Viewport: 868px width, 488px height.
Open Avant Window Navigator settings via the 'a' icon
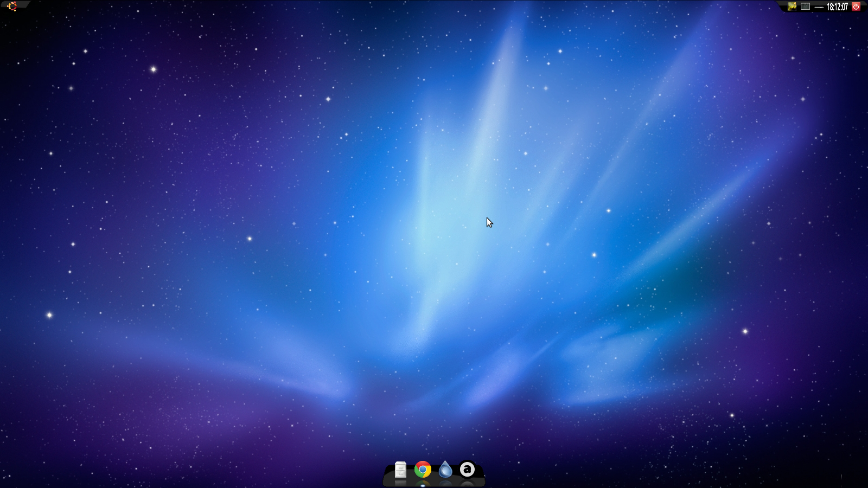[x=467, y=470]
